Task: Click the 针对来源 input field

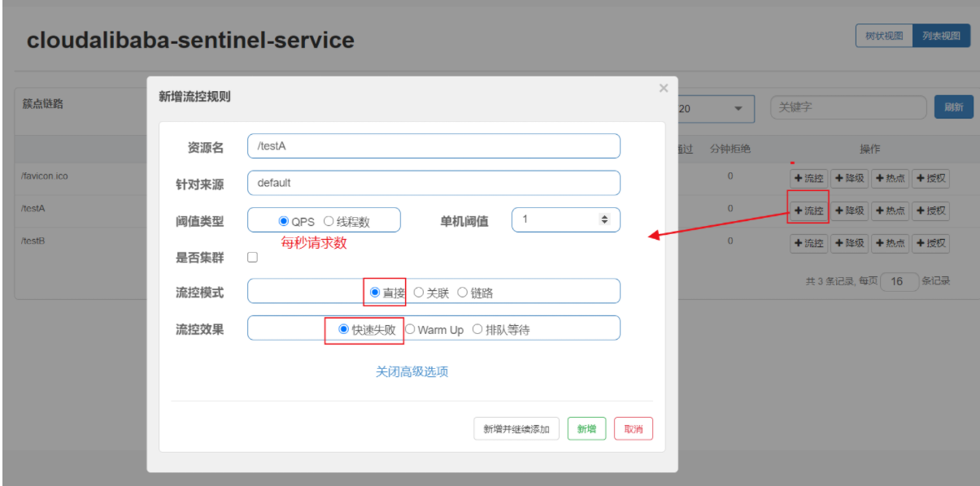Action: [x=433, y=183]
